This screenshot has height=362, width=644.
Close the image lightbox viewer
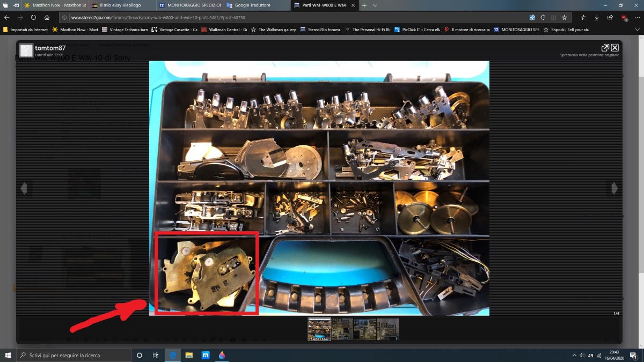615,48
